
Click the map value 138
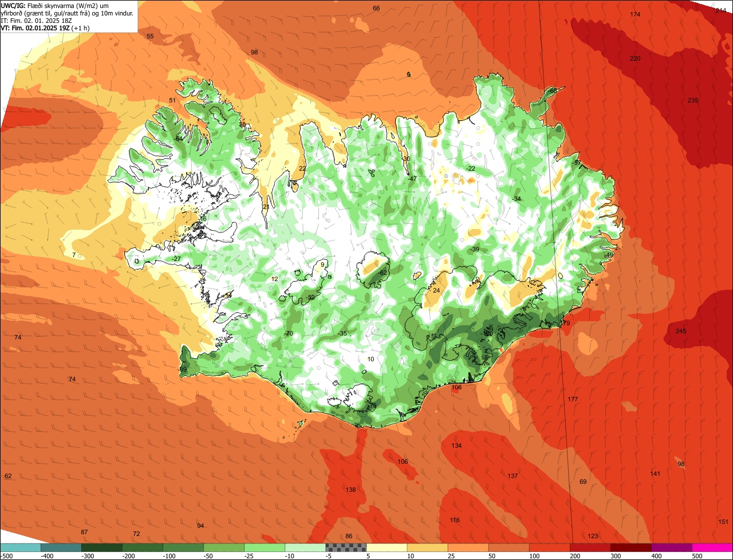(x=350, y=489)
